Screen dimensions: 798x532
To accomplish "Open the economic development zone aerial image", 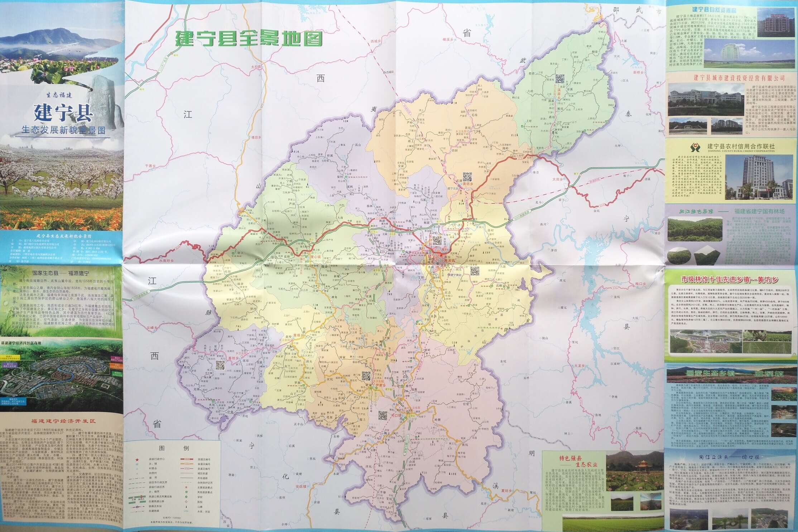I will 61,376.
